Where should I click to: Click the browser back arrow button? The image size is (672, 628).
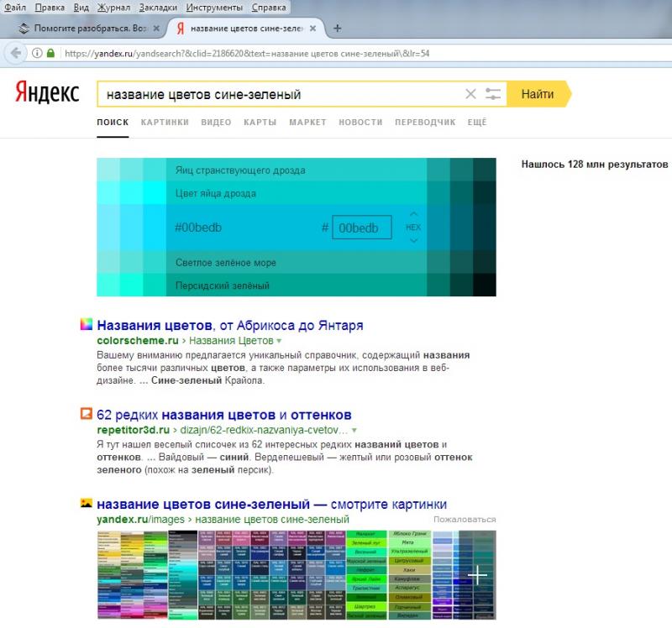15,53
